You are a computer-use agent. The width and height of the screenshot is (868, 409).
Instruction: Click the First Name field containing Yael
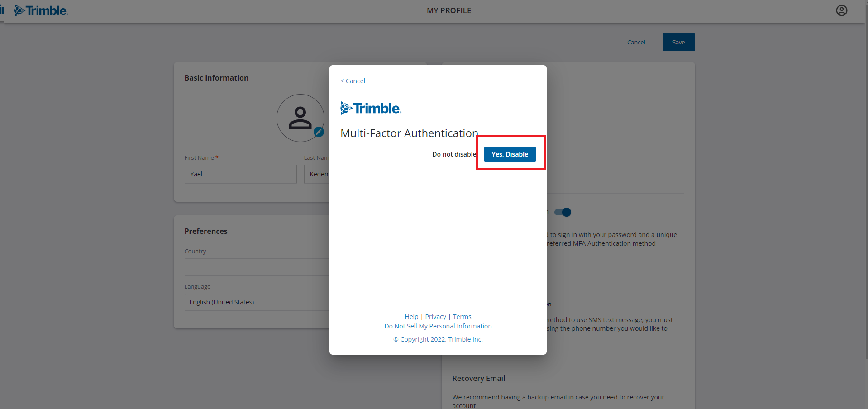coord(241,174)
